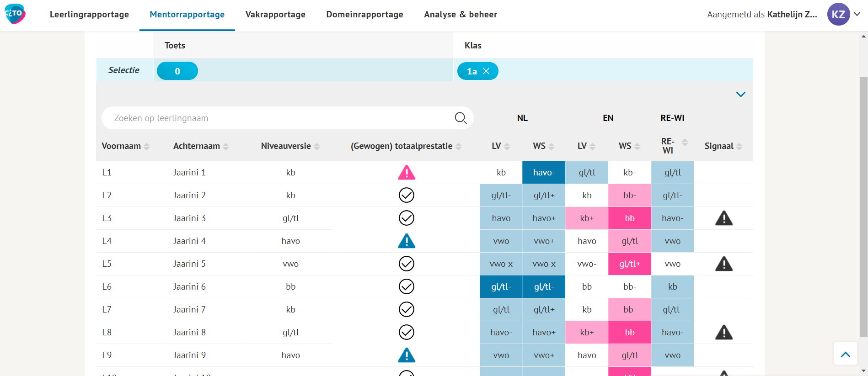Image resolution: width=868 pixels, height=376 pixels.
Task: Open the Mentorrapportage tab
Action: point(187,14)
